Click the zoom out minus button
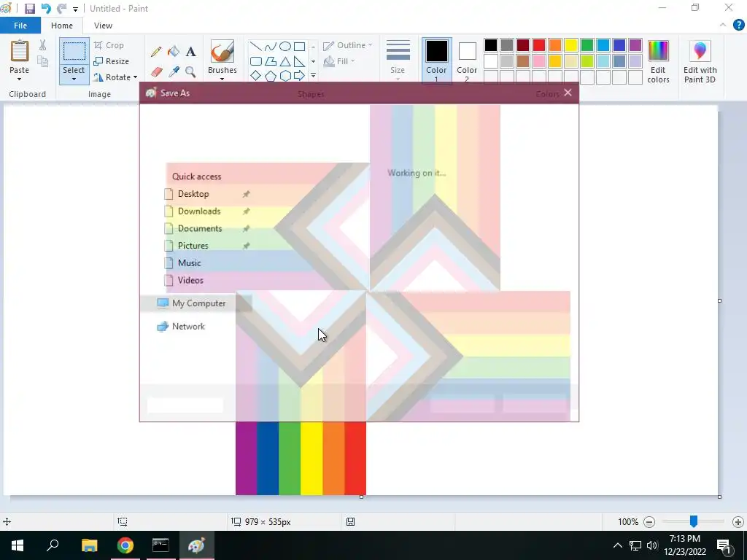The height and width of the screenshot is (560, 747). (649, 522)
